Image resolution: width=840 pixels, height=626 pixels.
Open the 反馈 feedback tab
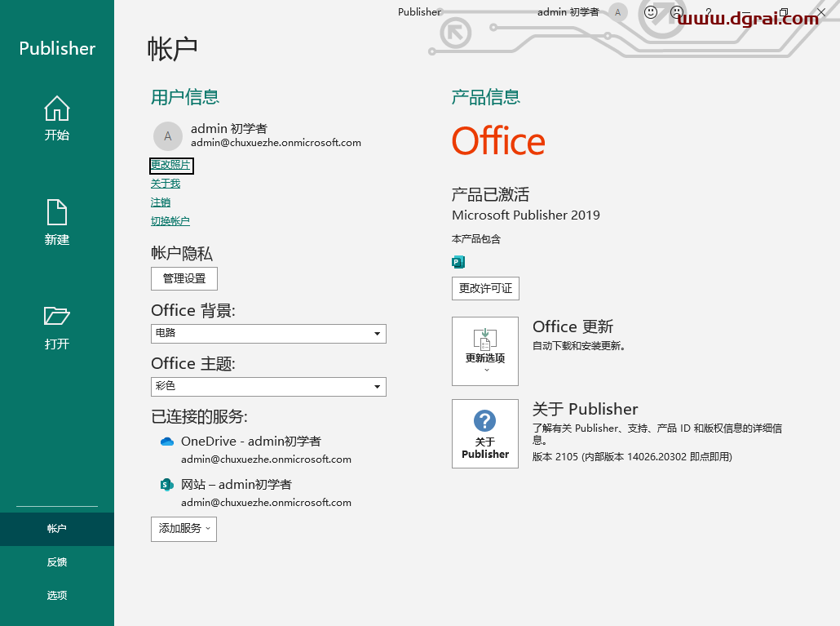[57, 562]
